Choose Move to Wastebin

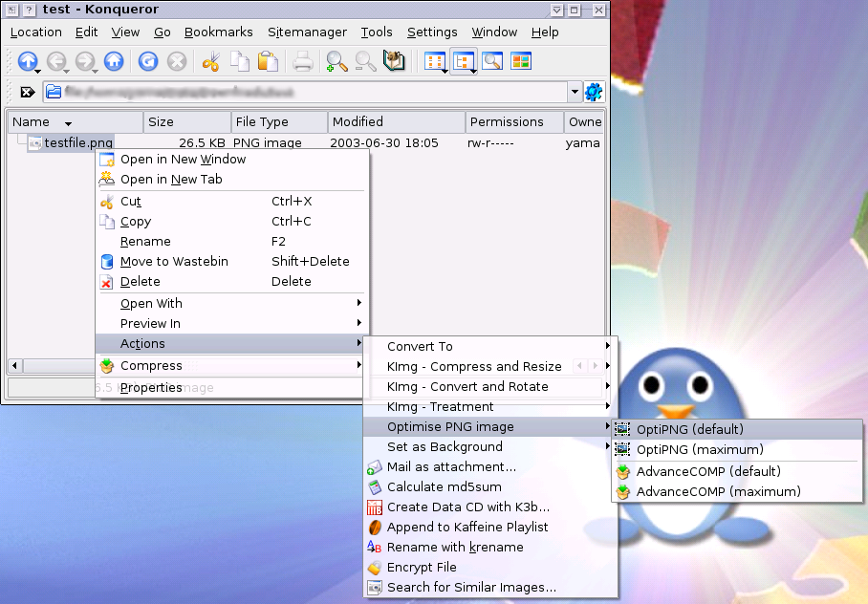tap(231, 261)
